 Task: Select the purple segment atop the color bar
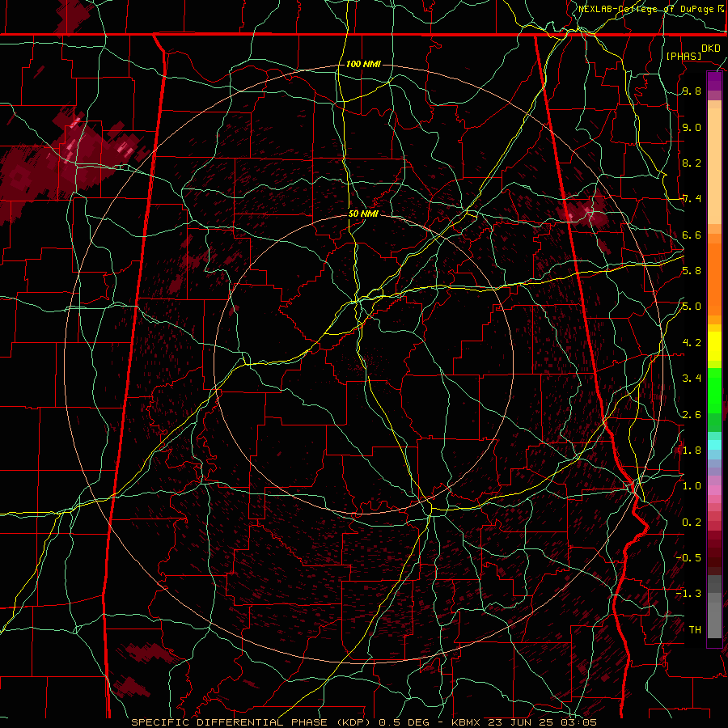(x=714, y=81)
